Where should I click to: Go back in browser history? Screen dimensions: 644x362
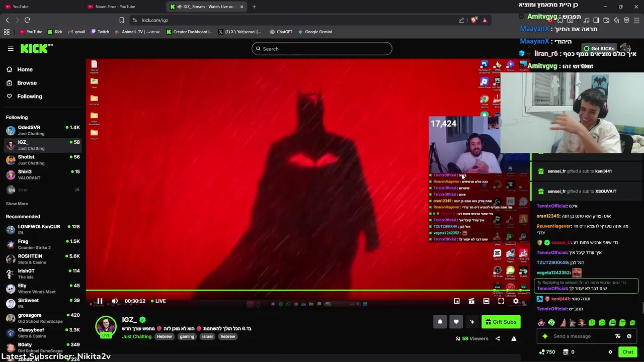pos(7,20)
